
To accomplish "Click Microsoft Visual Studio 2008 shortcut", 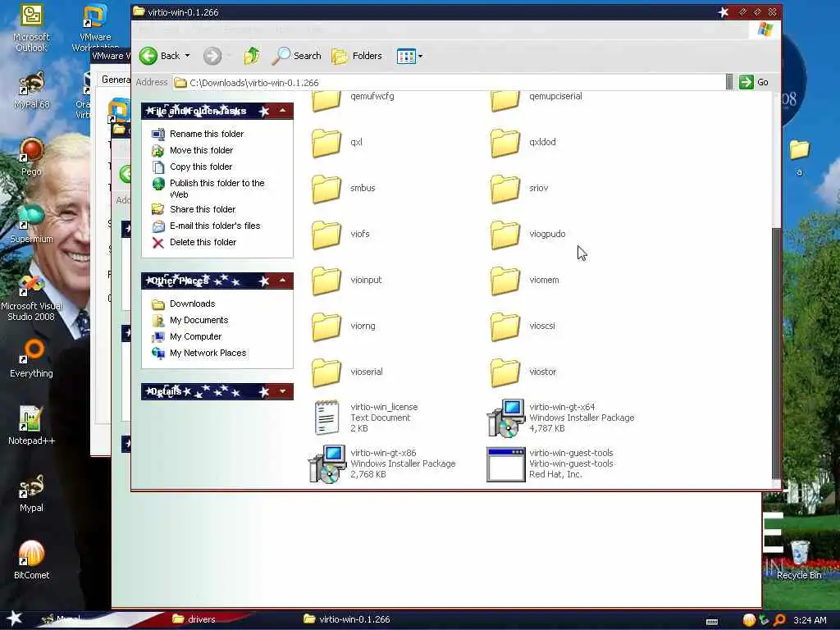I will [x=31, y=298].
